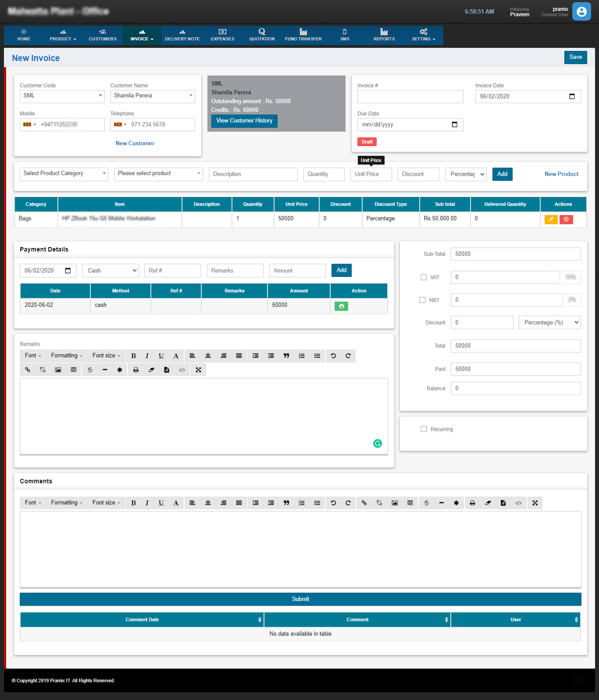Open the Mobile country flag selector

coord(29,125)
